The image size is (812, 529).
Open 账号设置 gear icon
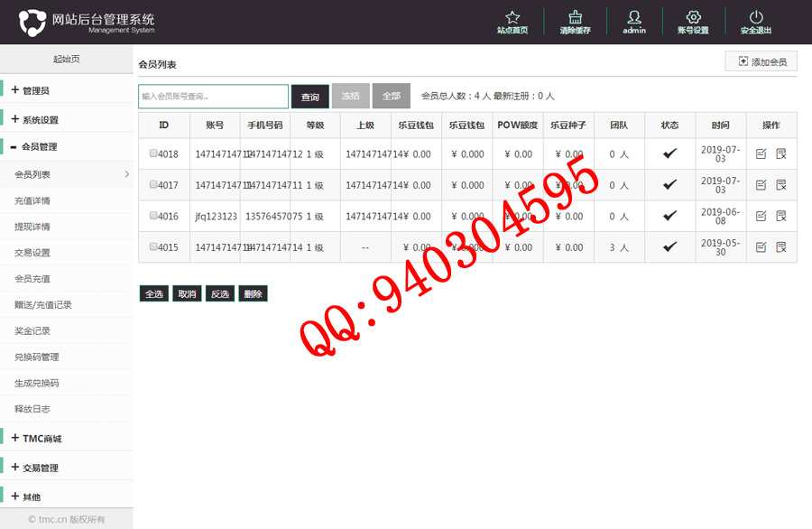(x=693, y=17)
